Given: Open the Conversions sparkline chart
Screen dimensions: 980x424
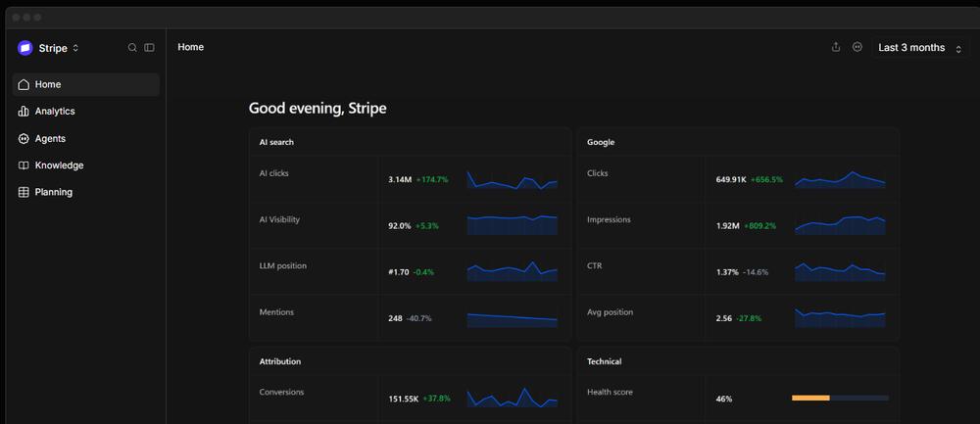Looking at the screenshot, I should click(512, 398).
